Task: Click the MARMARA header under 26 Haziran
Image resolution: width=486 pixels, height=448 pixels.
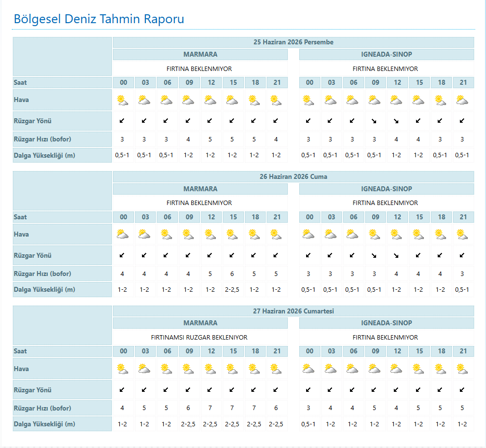Action: pos(200,189)
